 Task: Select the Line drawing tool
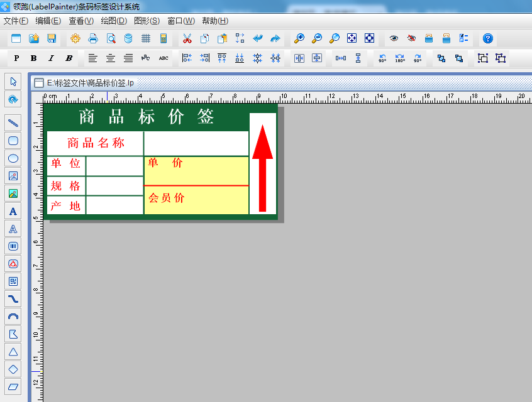13,122
